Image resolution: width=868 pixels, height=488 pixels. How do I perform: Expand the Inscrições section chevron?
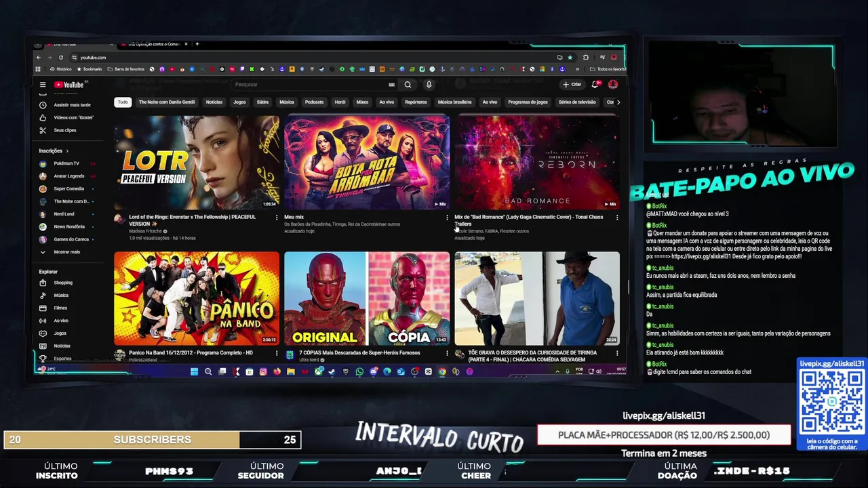point(67,151)
